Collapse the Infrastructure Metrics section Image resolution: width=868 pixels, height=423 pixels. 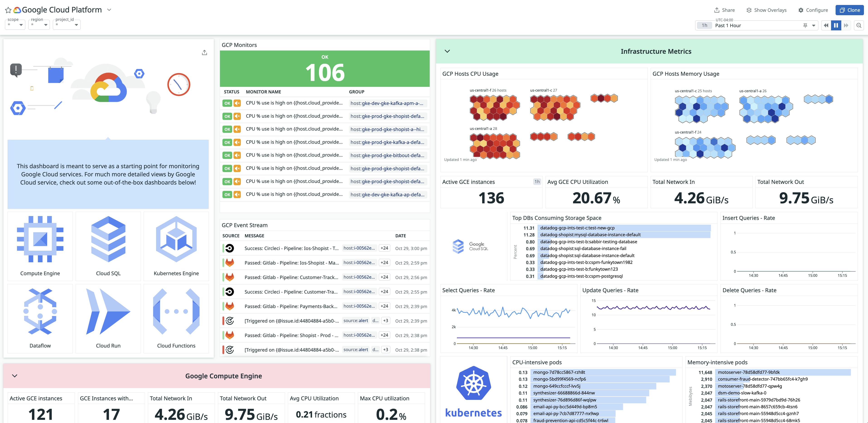click(x=448, y=51)
